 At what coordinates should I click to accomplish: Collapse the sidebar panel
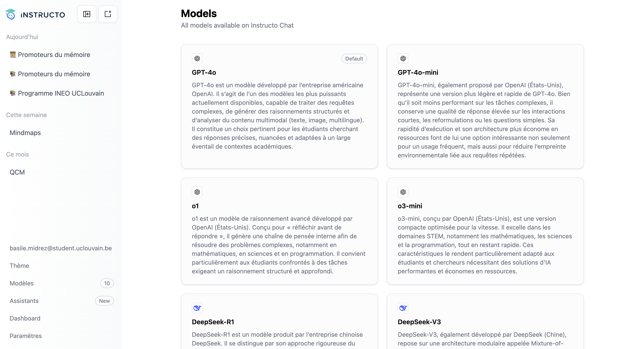pyautogui.click(x=87, y=14)
